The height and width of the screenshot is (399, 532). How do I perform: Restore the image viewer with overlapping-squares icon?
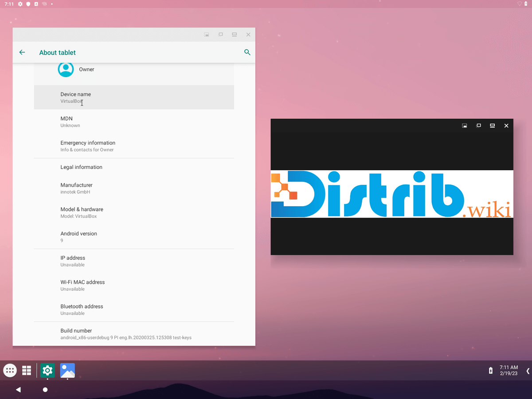pyautogui.click(x=478, y=125)
